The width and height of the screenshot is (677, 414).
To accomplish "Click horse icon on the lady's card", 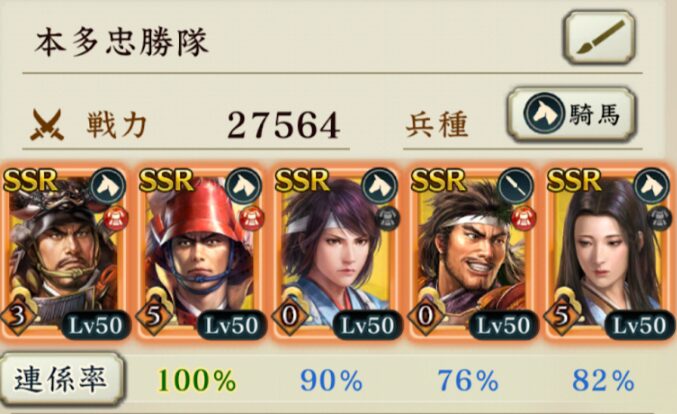I will (652, 186).
